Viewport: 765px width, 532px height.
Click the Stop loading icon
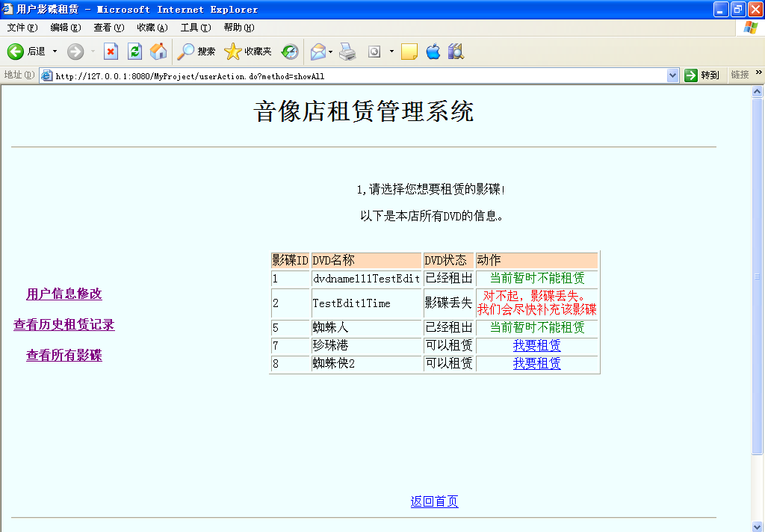tap(111, 52)
